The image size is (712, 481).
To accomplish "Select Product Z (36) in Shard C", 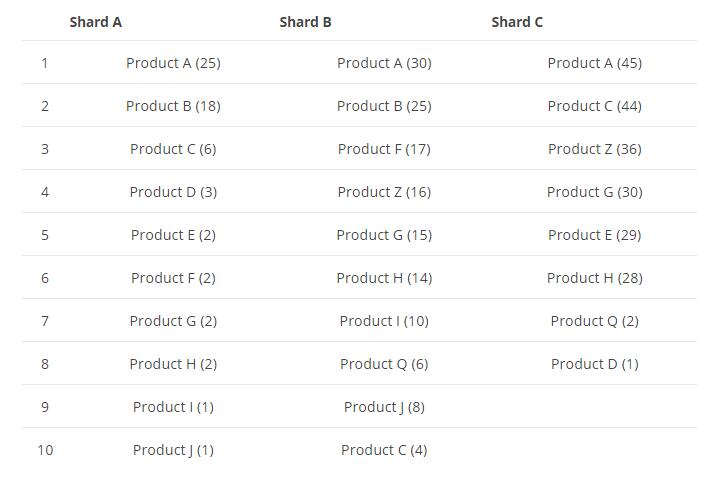I will coord(594,149).
